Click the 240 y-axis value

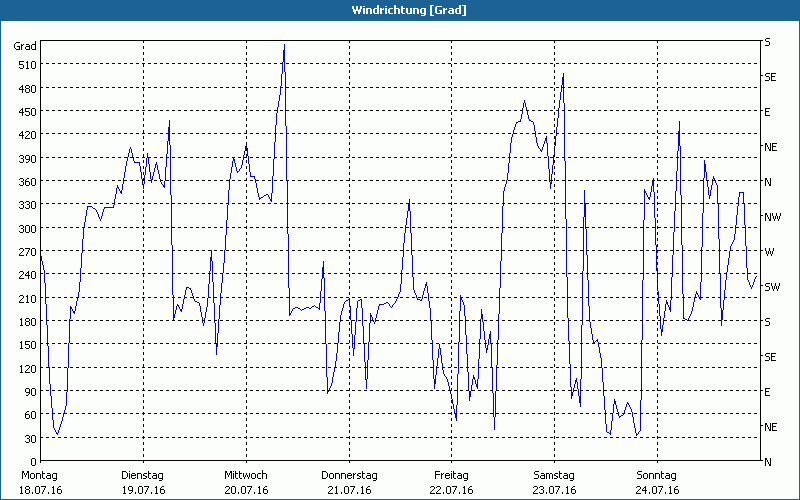point(28,275)
